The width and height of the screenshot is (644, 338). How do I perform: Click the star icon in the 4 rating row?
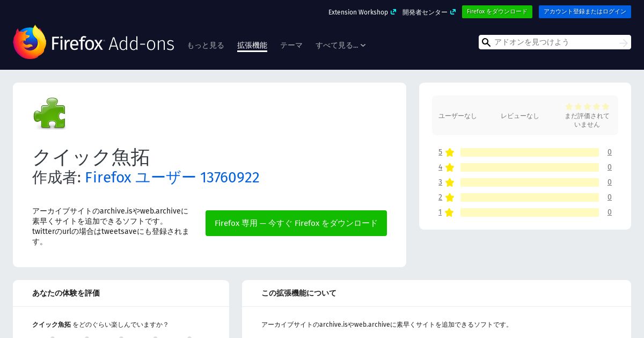click(x=450, y=167)
